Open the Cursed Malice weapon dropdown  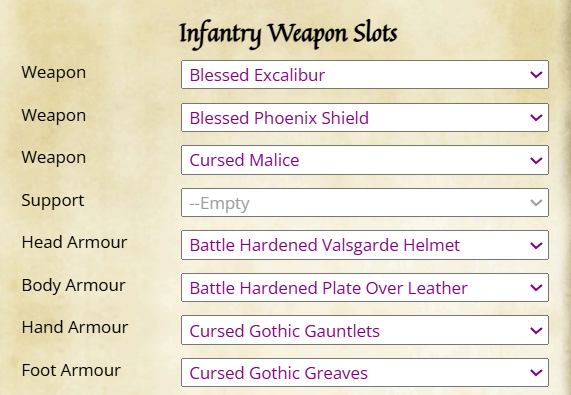pyautogui.click(x=365, y=160)
